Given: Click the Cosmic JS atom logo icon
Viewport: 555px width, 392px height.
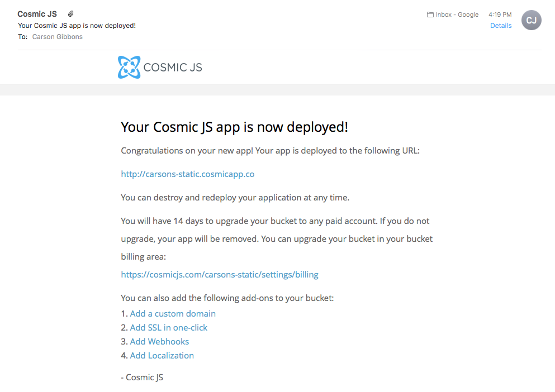Looking at the screenshot, I should (129, 68).
